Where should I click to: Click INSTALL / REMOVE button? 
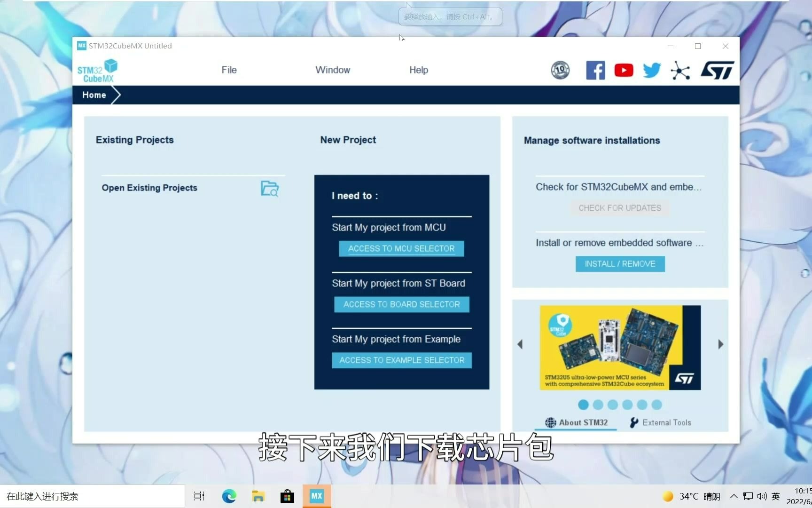pyautogui.click(x=620, y=264)
